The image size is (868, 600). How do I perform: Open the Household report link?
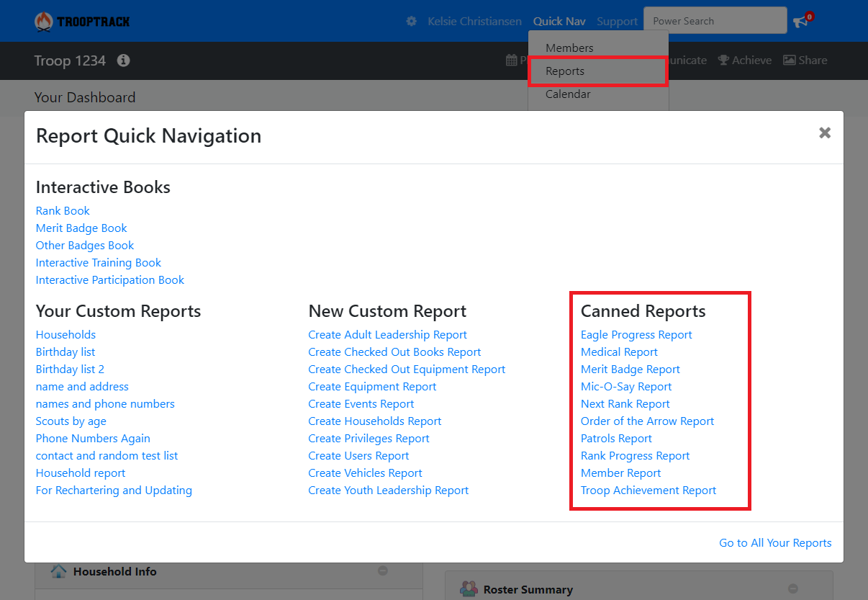tap(81, 473)
